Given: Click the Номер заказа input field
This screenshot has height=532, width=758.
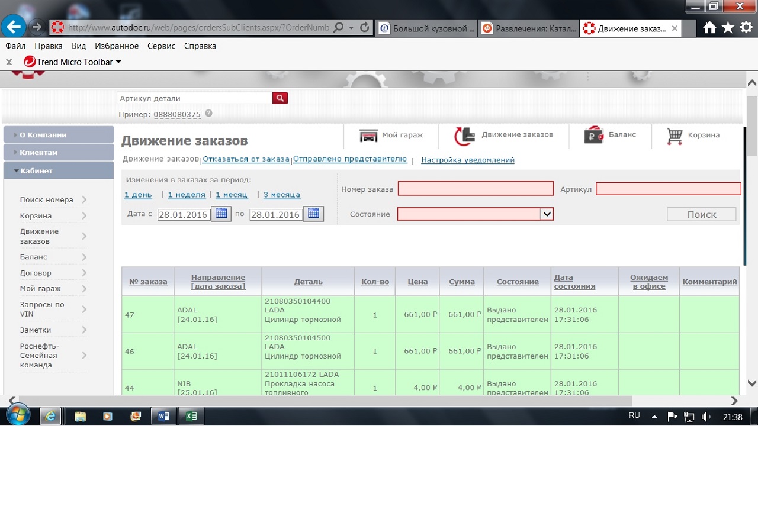Looking at the screenshot, I should 476,189.
